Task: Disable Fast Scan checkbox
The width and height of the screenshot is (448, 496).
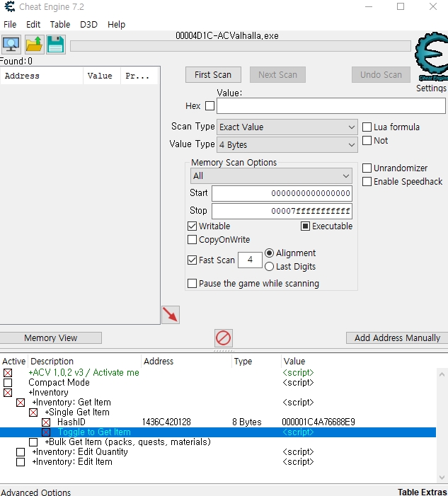Action: pos(192,260)
